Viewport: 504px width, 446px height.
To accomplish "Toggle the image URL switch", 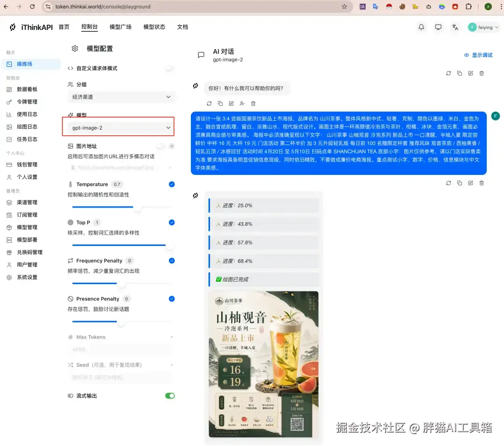I will click(x=161, y=146).
